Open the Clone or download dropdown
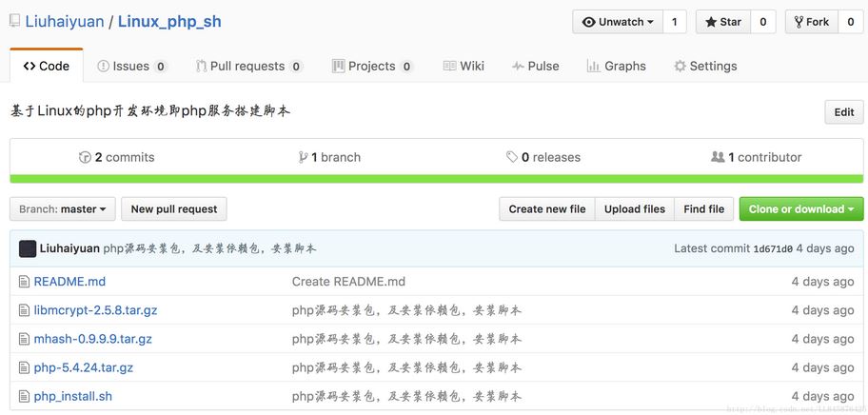The image size is (868, 415). (x=801, y=209)
